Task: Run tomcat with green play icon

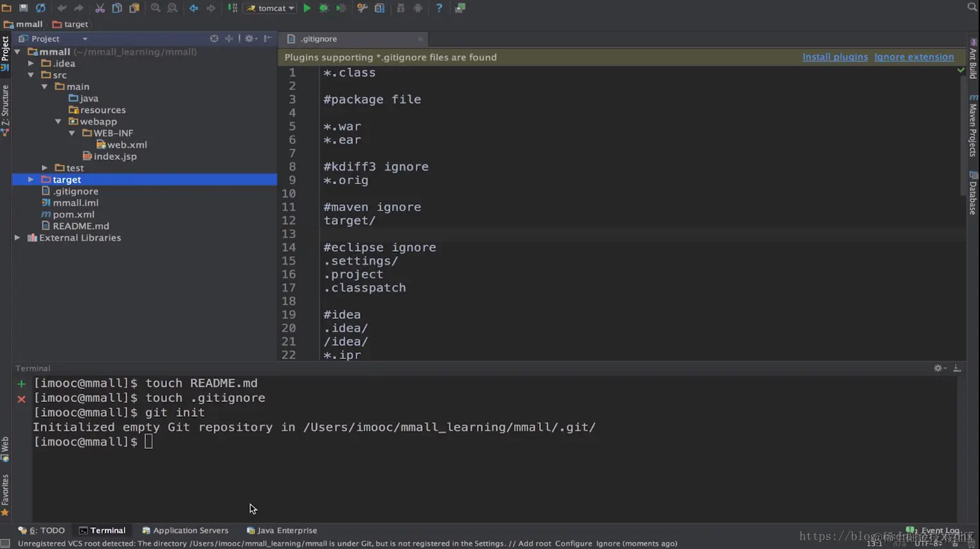Action: [x=307, y=8]
